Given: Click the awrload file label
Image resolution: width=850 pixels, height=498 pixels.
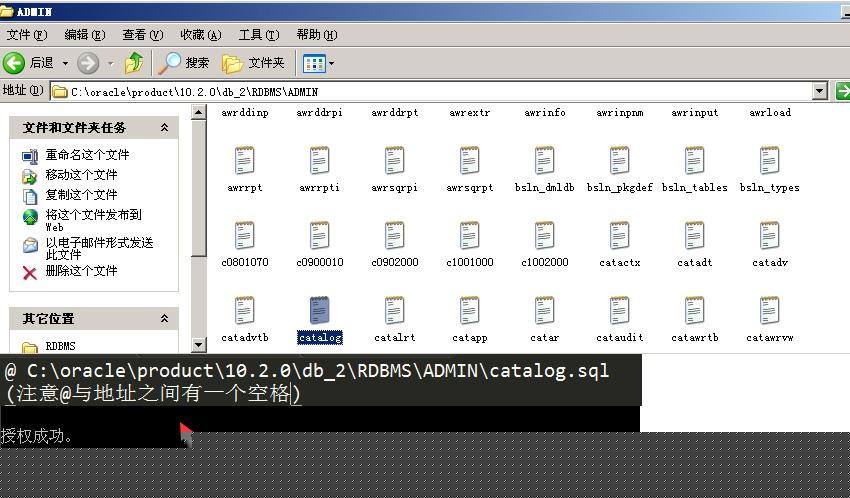Looking at the screenshot, I should click(x=770, y=113).
